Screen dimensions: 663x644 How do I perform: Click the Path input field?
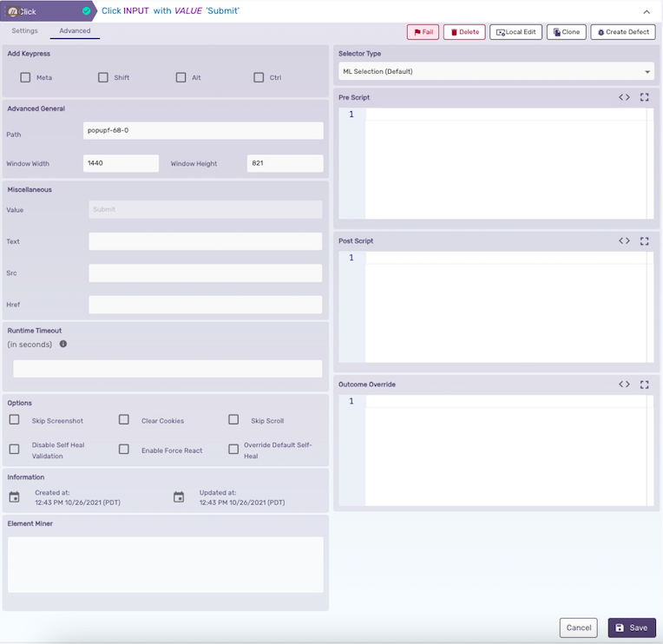tap(203, 131)
